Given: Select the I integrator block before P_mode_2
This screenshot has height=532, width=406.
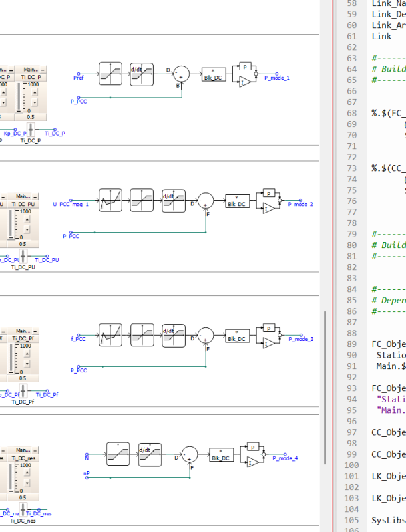Looking at the screenshot, I should pos(269,208).
